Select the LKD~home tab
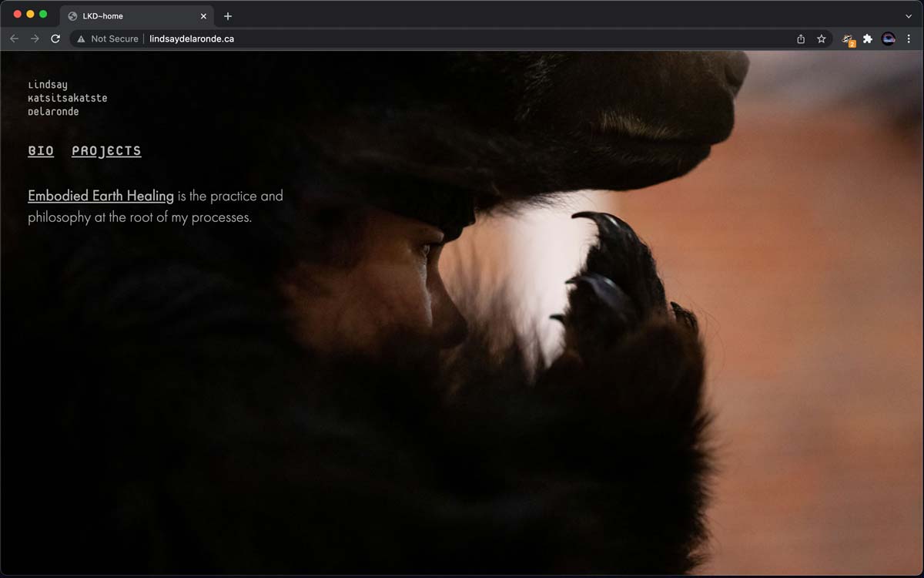 coord(137,16)
